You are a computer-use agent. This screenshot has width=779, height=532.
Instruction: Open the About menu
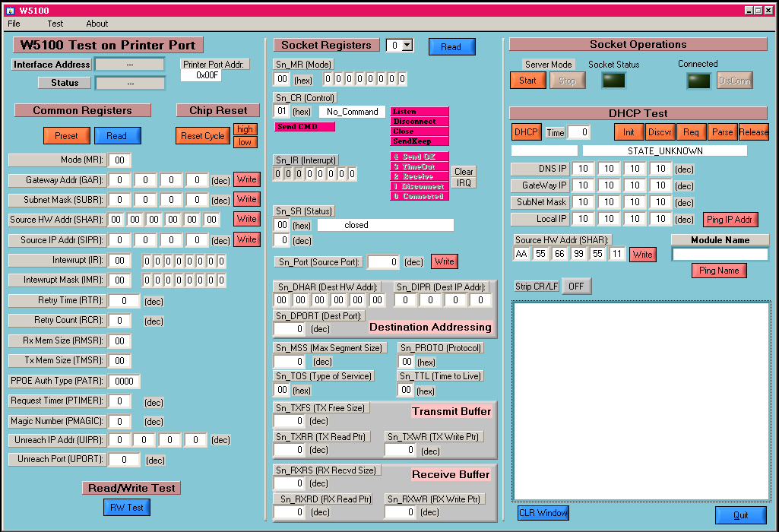[97, 24]
